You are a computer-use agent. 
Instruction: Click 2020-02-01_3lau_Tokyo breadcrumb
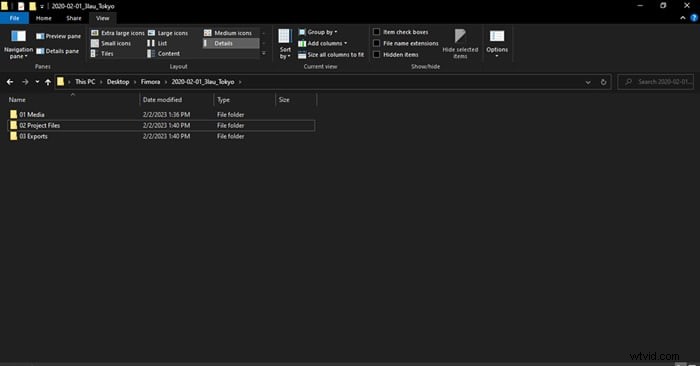[203, 82]
